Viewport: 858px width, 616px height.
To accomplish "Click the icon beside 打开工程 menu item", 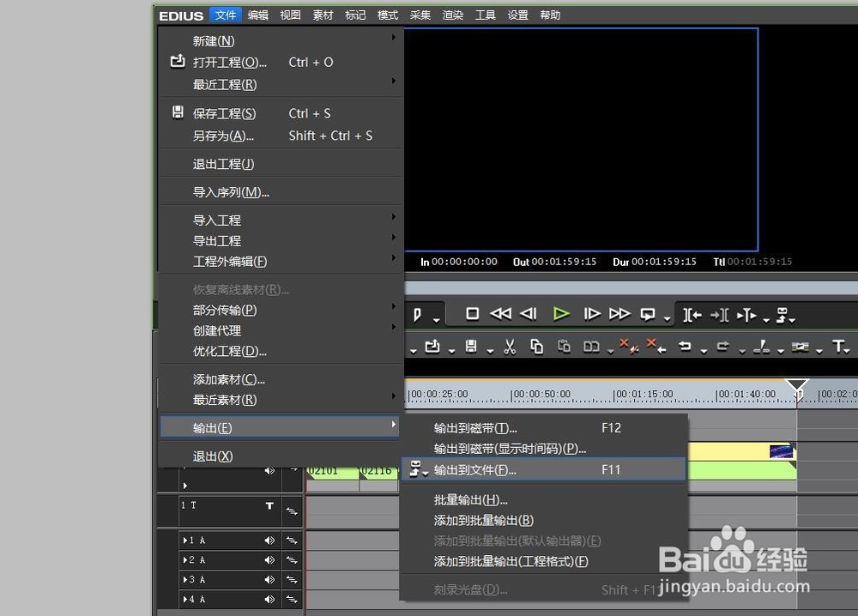I will (178, 61).
